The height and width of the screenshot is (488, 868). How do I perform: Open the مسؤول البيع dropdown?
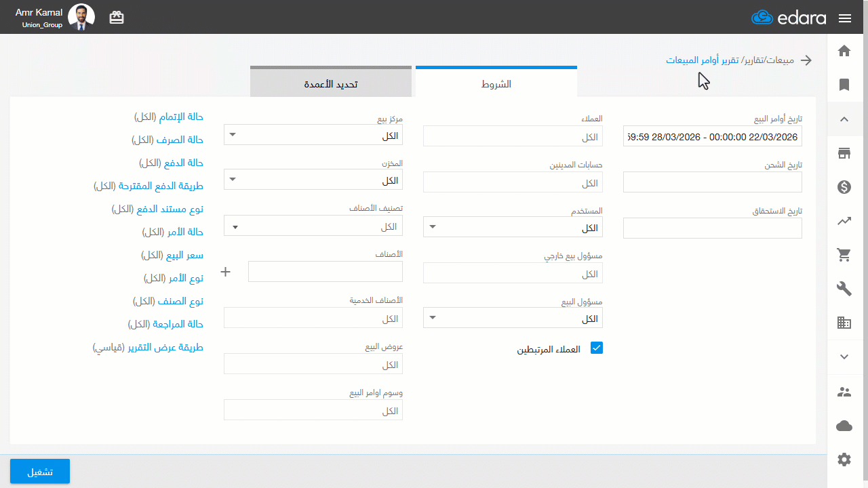click(513, 318)
